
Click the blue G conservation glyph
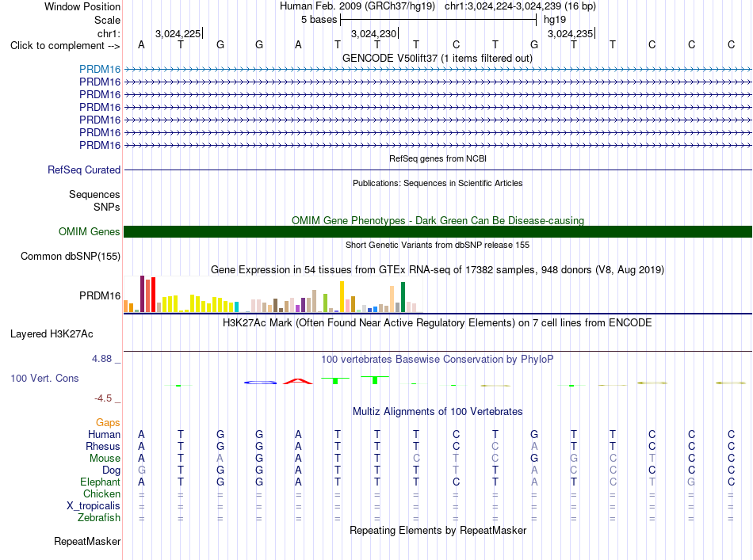coord(260,383)
